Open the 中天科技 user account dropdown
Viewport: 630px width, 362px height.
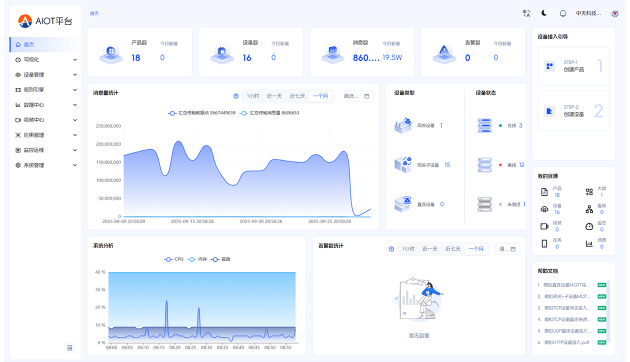588,13
